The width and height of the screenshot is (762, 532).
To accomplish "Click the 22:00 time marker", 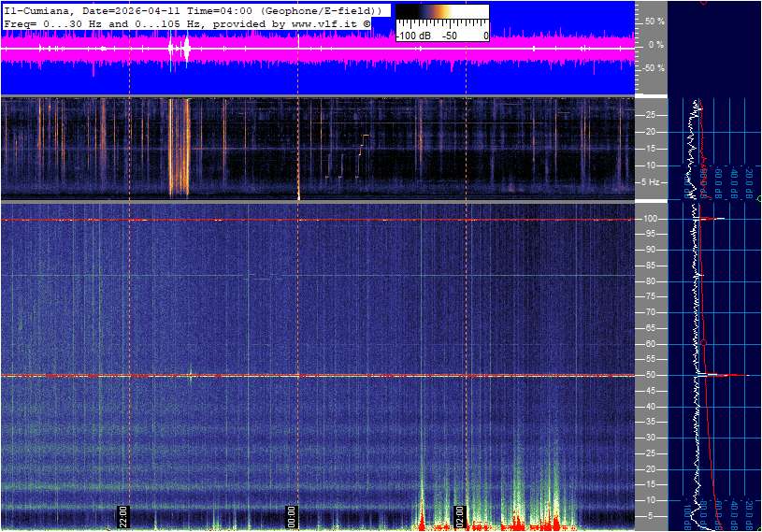I will [122, 516].
